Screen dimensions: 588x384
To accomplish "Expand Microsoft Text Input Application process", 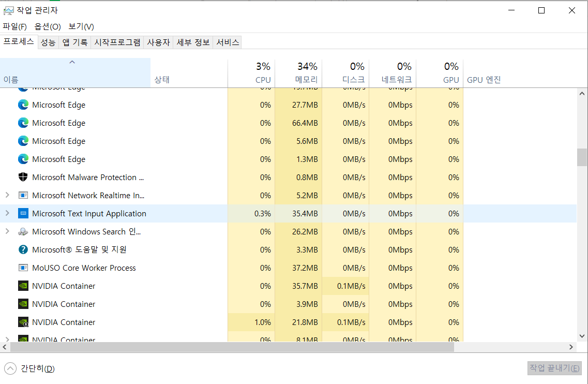I will coord(7,213).
